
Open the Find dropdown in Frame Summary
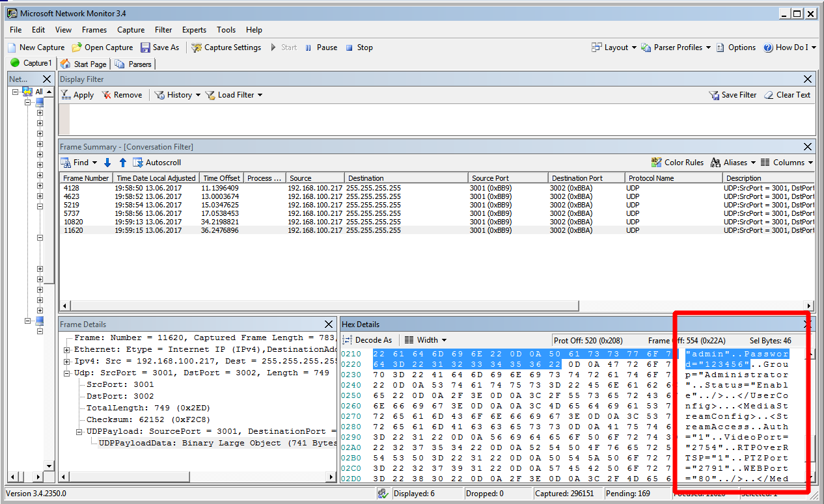79,163
